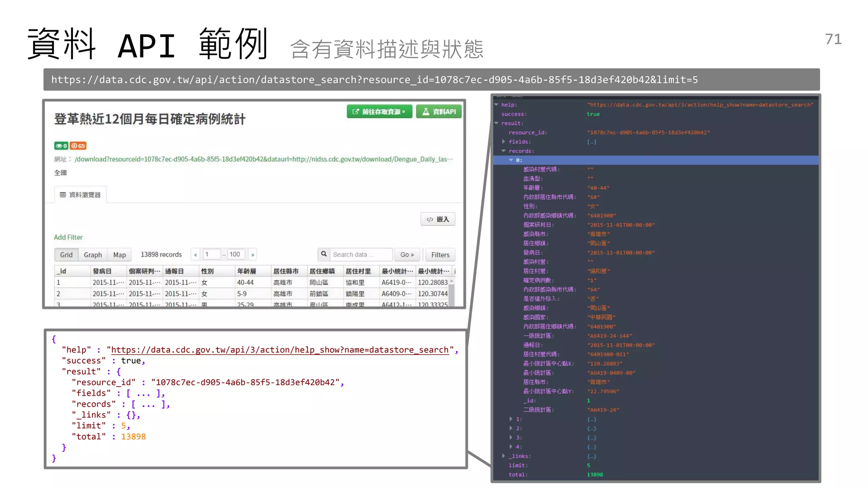The width and height of the screenshot is (868, 488).
Task: Click the API URL bar text
Action: (x=375, y=80)
